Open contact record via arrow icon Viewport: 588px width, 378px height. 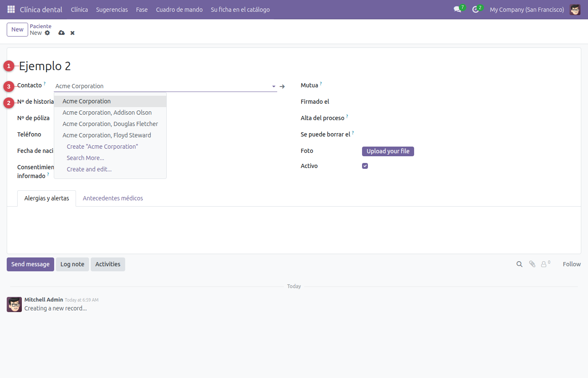[x=282, y=86]
